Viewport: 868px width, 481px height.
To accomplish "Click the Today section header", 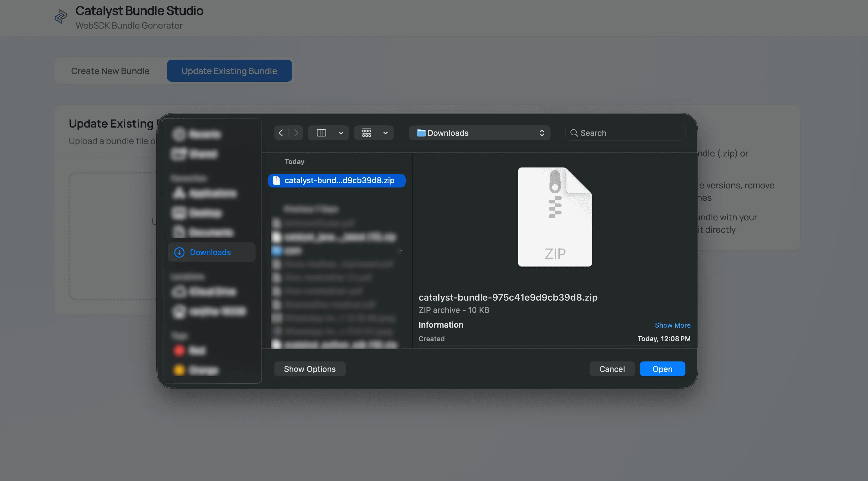I will click(294, 162).
